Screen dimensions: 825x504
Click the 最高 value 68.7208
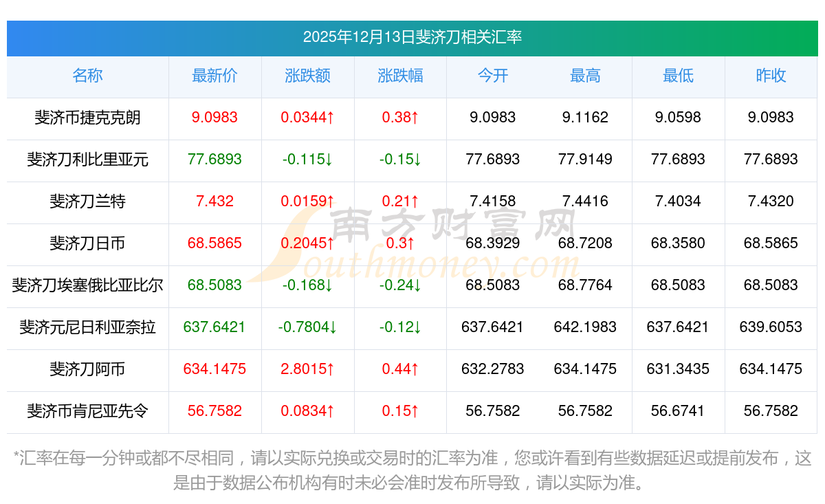pos(585,243)
